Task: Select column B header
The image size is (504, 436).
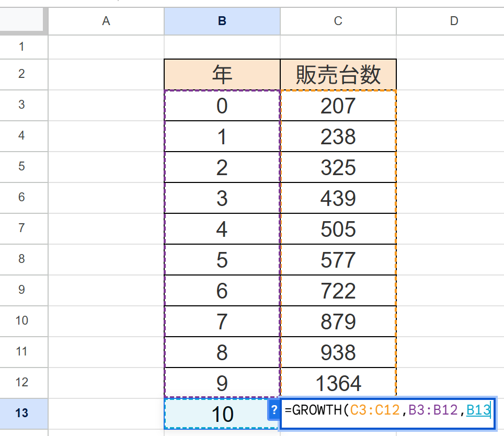Action: (222, 21)
